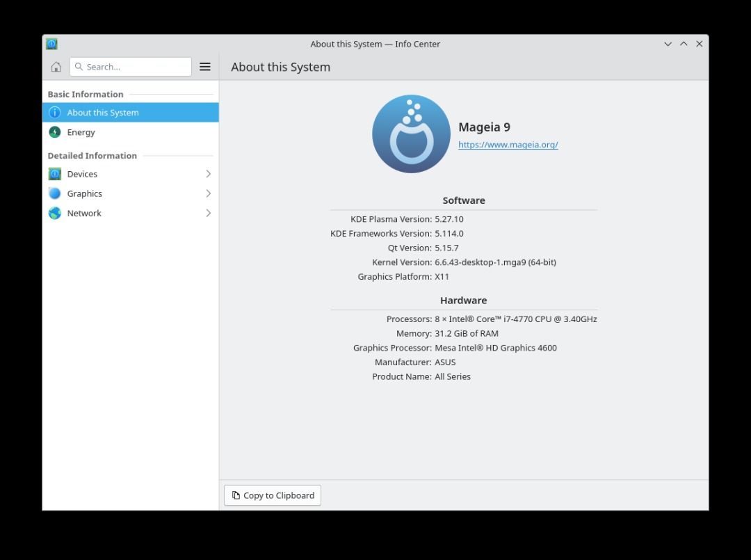Screen dimensions: 751x560
Task: Open the mageia.org website link
Action: (x=508, y=145)
